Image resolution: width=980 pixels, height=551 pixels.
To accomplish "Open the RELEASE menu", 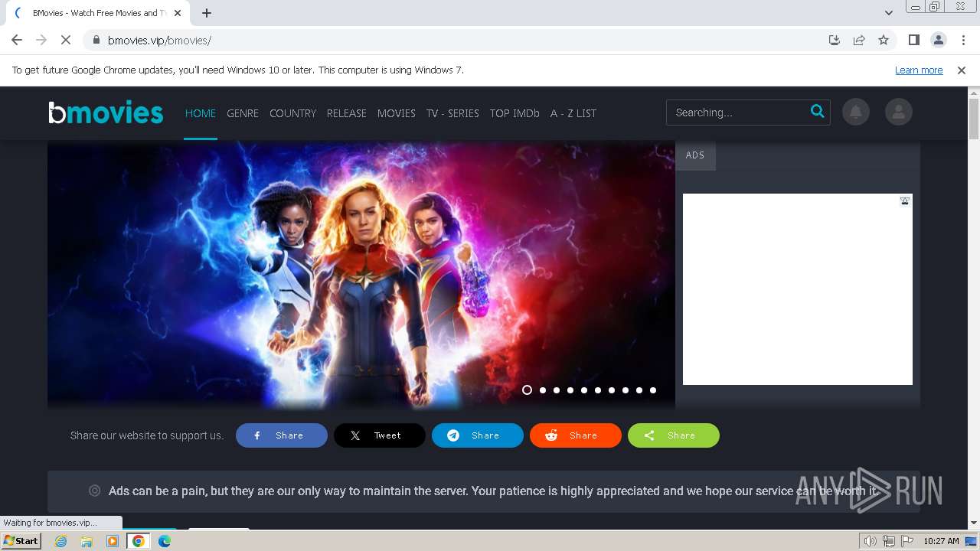I will pyautogui.click(x=347, y=112).
